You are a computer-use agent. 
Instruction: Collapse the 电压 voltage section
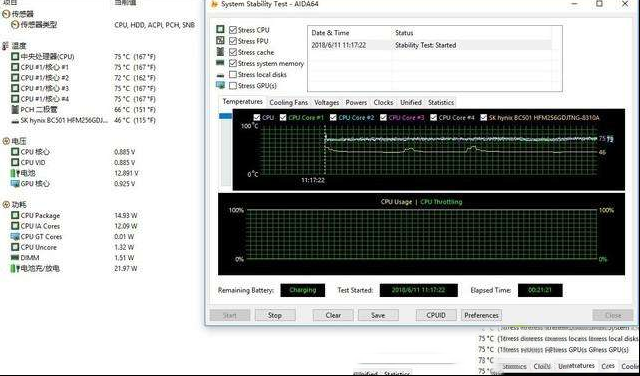pos(6,141)
